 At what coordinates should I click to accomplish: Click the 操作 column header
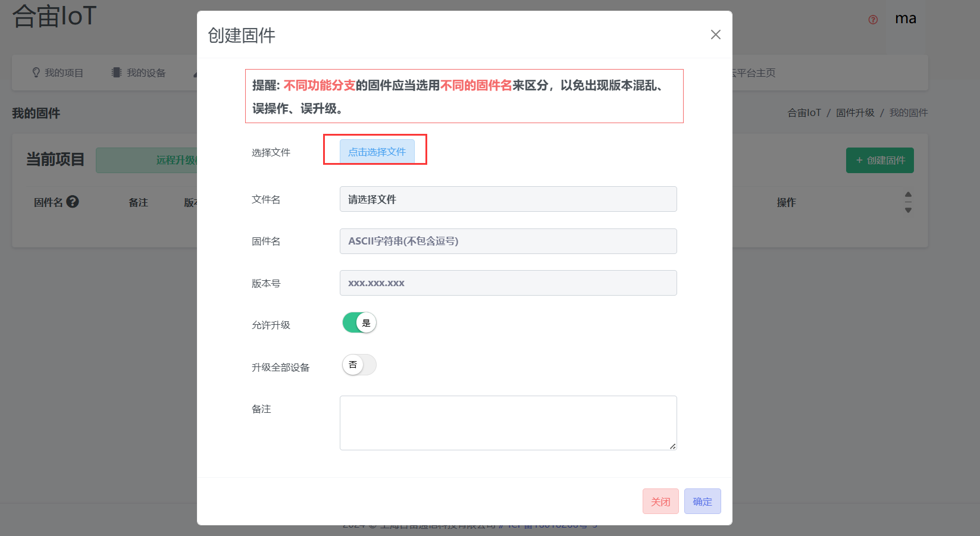[x=786, y=202]
